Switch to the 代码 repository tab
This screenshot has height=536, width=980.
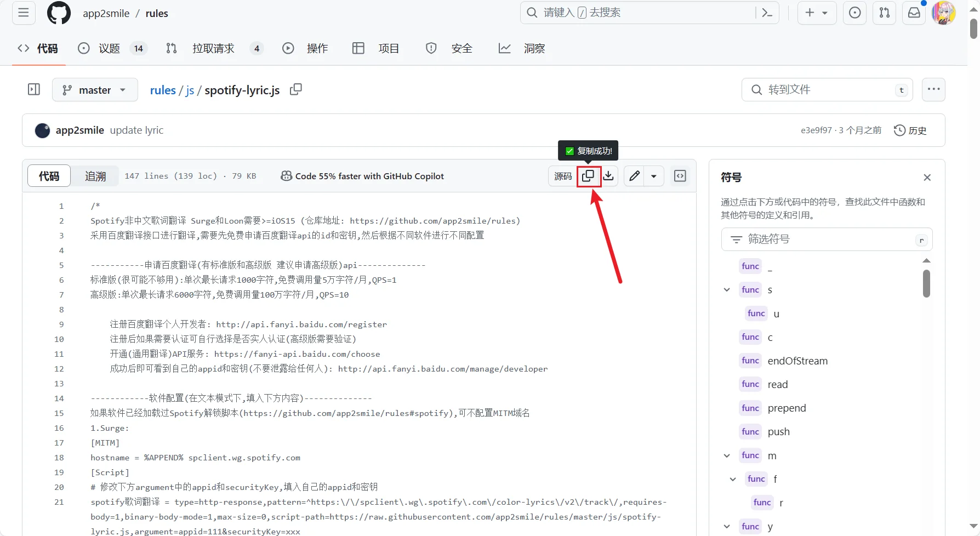tap(38, 48)
